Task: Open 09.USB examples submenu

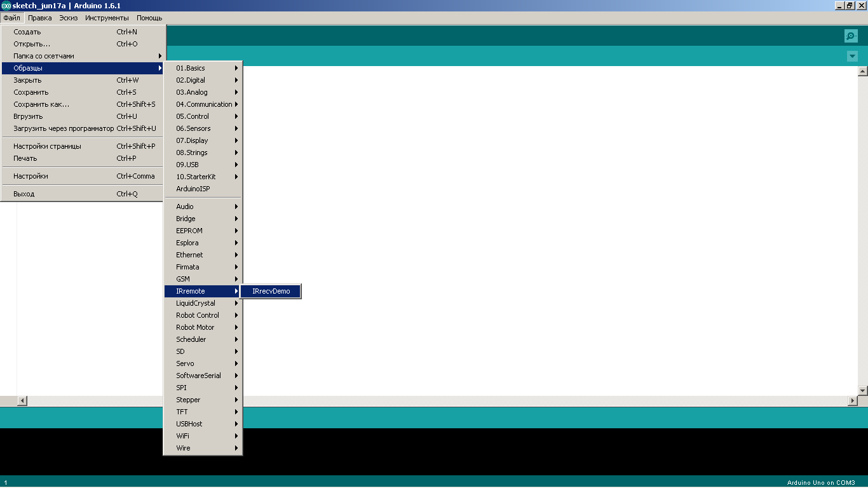Action: tap(203, 165)
